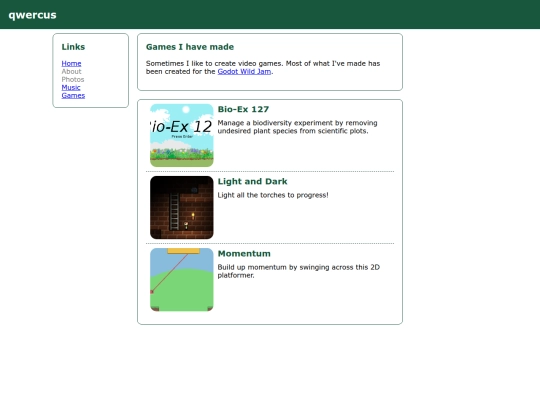The image size is (540, 405).
Task: Click the Games I have made heading
Action: point(190,47)
